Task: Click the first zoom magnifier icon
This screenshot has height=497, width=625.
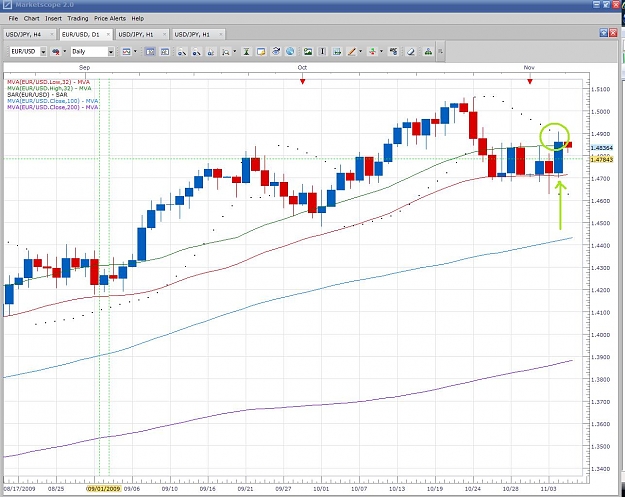Action: coord(182,51)
